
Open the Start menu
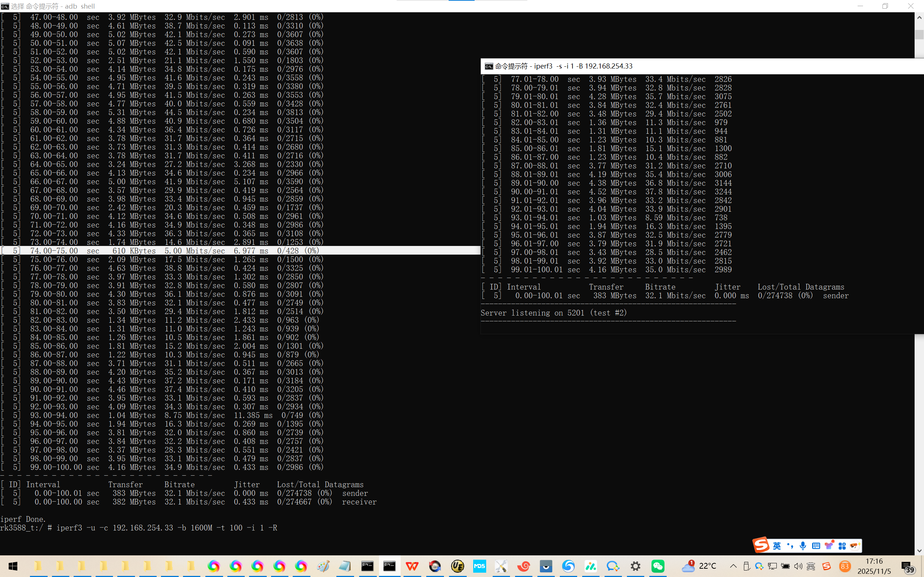tap(13, 566)
